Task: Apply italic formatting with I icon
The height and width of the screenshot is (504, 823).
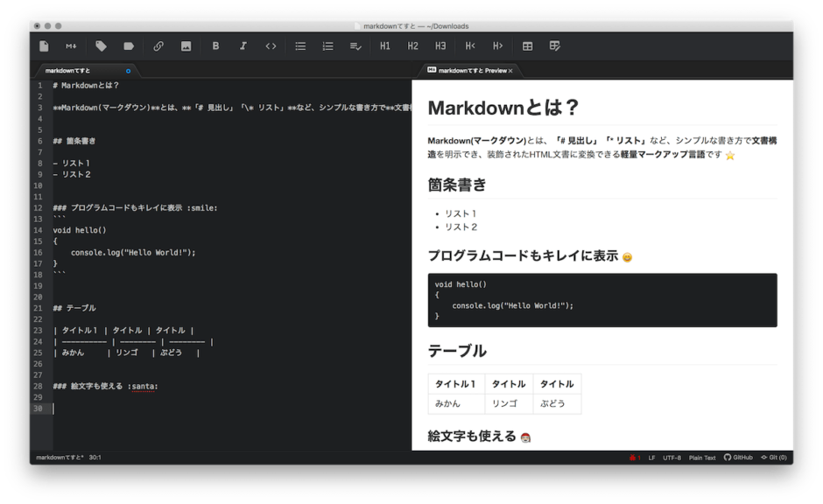Action: coord(243,46)
